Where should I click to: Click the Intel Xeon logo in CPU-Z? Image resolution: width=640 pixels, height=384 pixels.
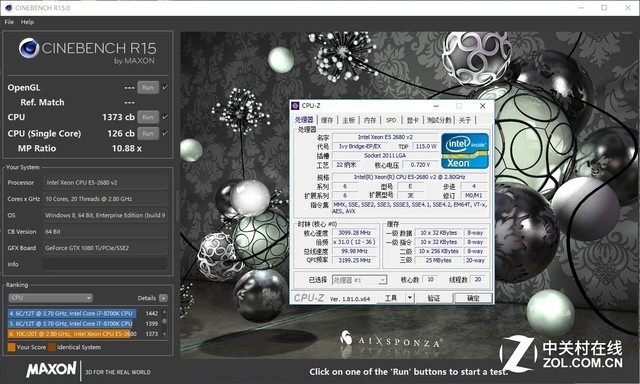tap(465, 151)
